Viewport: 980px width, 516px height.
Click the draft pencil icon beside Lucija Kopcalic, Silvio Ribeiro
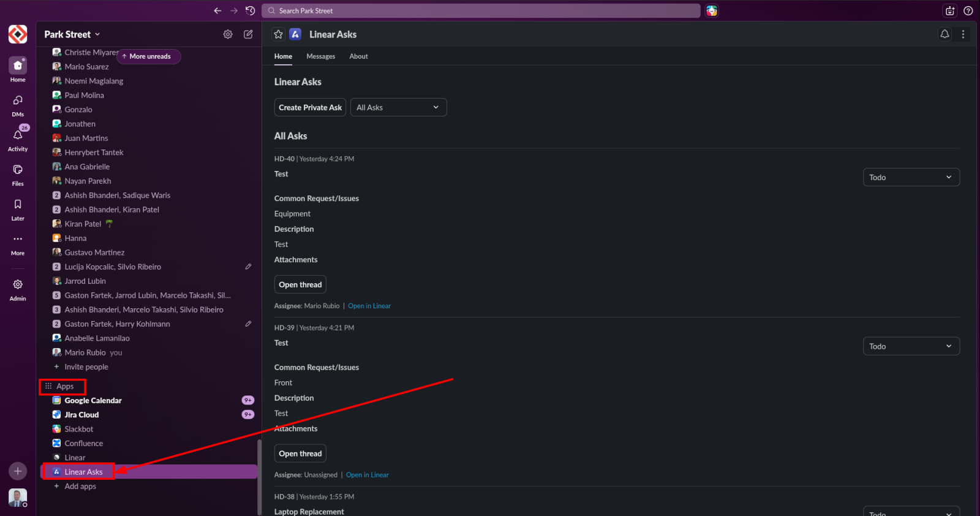point(248,267)
